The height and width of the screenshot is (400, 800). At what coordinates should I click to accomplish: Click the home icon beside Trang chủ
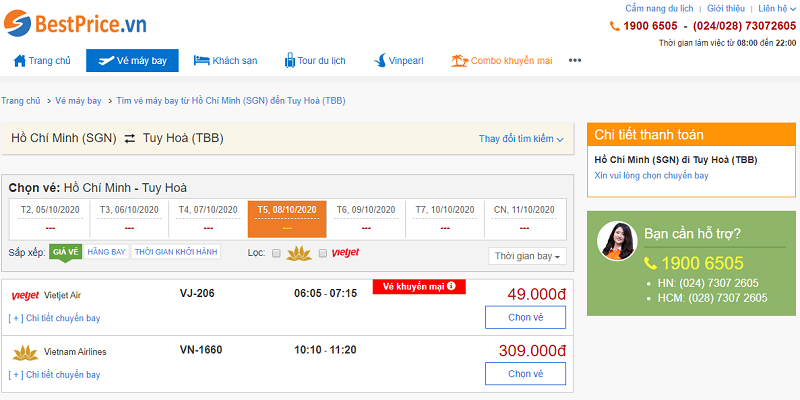tap(19, 61)
